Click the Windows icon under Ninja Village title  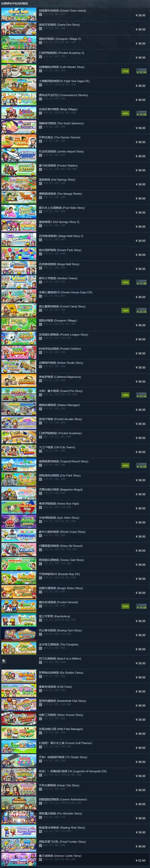[x=40, y=113]
